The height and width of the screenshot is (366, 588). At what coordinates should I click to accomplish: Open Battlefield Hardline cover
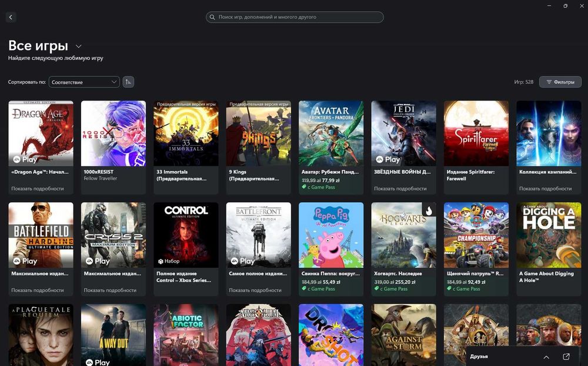coord(41,235)
